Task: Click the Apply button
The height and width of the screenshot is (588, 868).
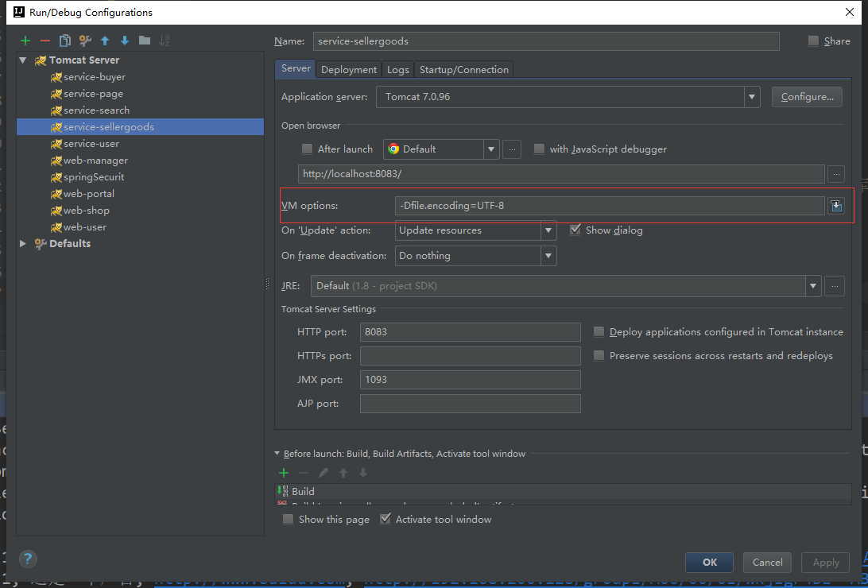Action: [x=826, y=563]
